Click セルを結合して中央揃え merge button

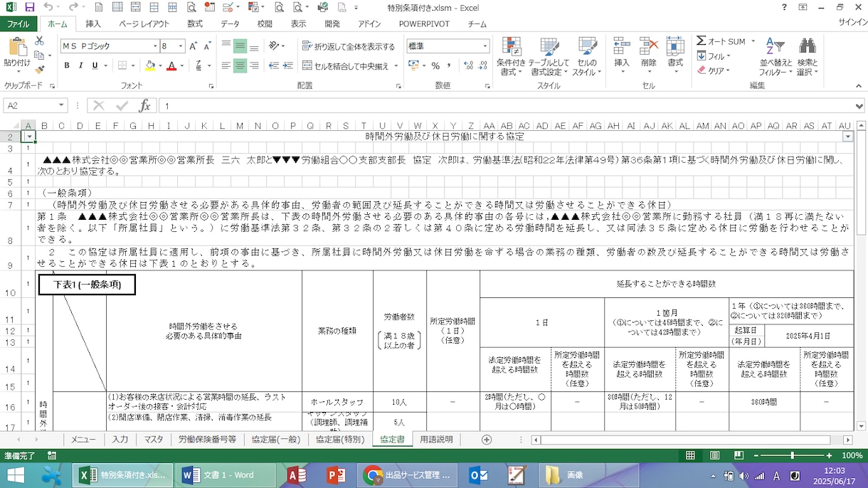[346, 65]
